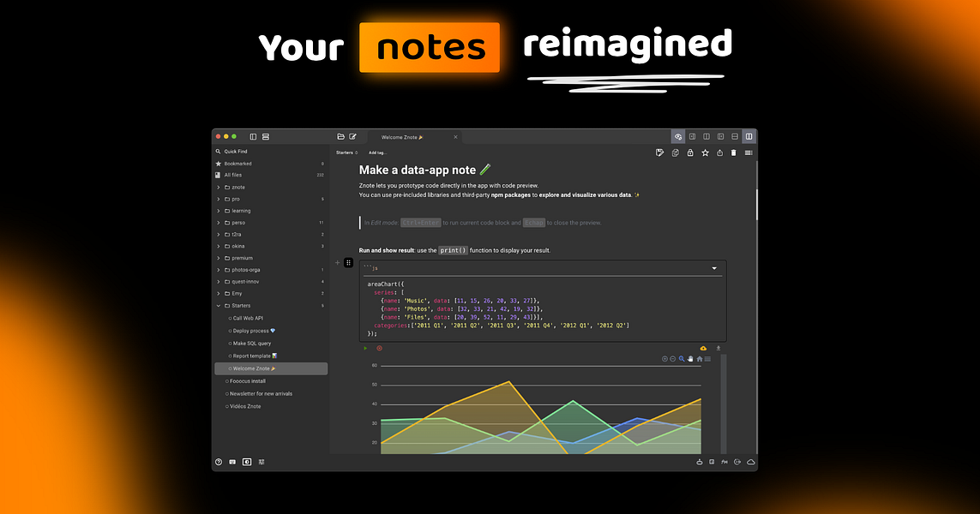Click the note editor vertical scrollbar

tap(757, 204)
